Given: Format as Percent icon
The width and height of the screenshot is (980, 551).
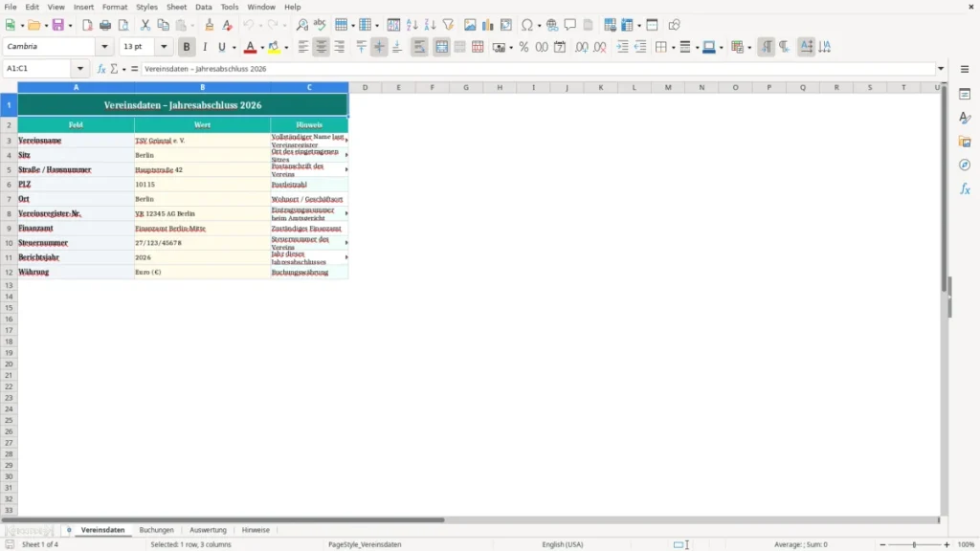Looking at the screenshot, I should [523, 47].
